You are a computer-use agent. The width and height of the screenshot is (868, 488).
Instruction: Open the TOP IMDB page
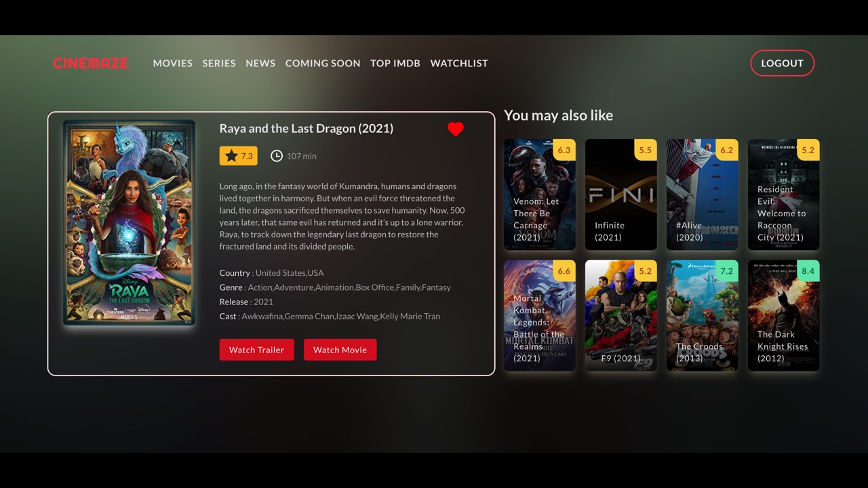(395, 63)
